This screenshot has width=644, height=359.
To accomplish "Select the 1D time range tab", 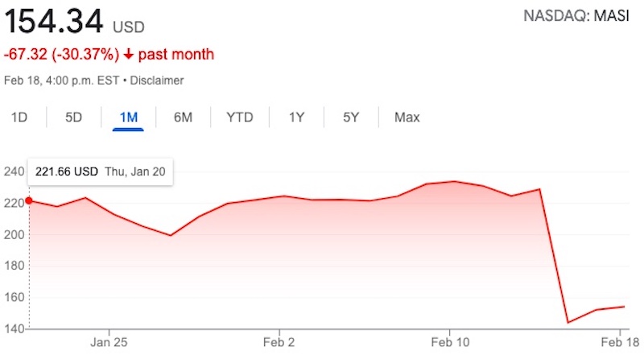I will (x=19, y=118).
